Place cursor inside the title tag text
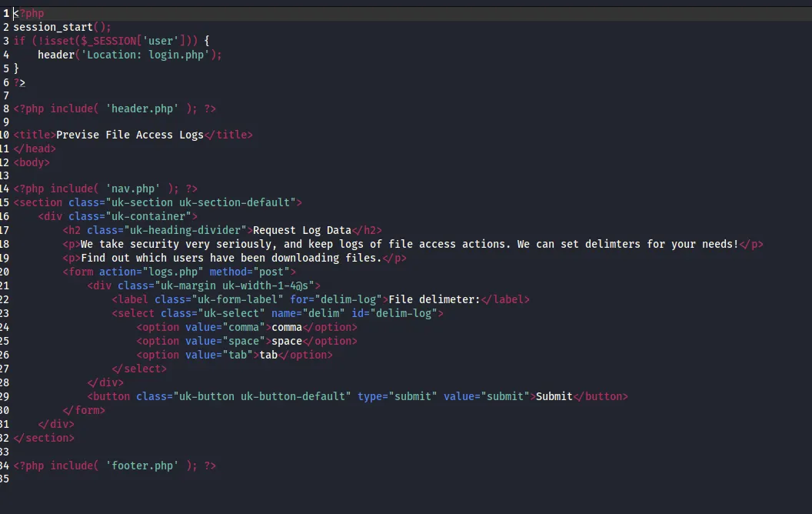The image size is (812, 514). click(131, 135)
